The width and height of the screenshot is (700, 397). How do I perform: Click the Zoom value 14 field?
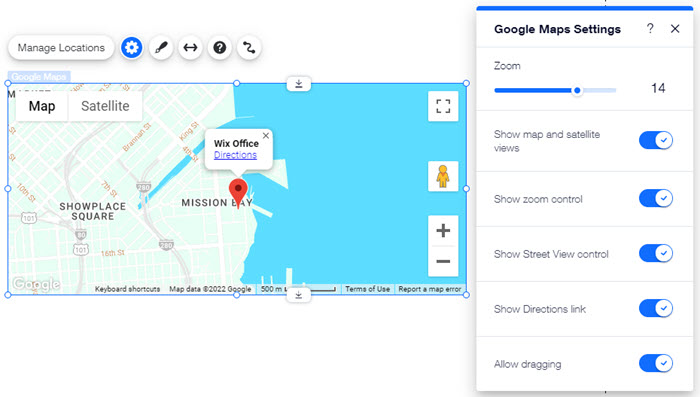click(x=658, y=88)
